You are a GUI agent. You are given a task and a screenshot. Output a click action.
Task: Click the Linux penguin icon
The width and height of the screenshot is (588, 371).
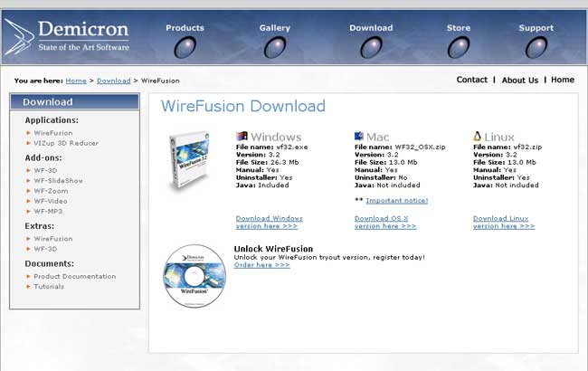pos(478,137)
